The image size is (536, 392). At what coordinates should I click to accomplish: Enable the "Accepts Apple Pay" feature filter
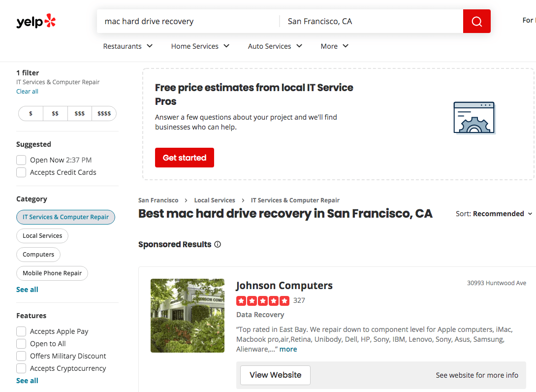tap(21, 331)
